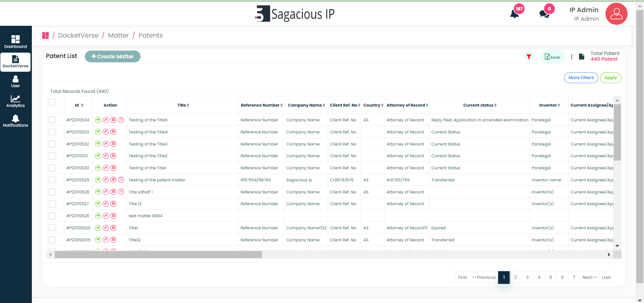Open the chat messages icon in header
This screenshot has width=644, height=303.
[x=544, y=14]
